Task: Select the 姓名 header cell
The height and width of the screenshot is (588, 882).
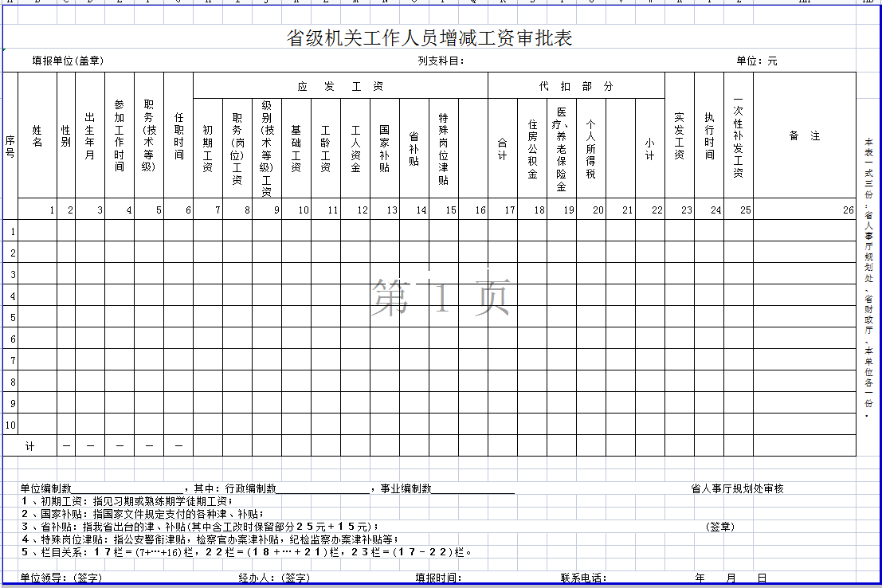Action: coord(37,135)
